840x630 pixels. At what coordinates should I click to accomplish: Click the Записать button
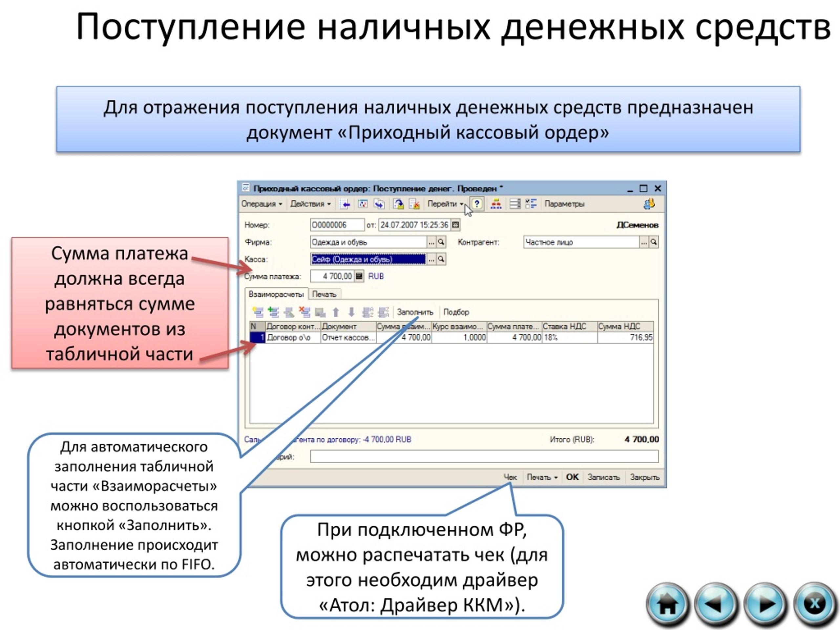point(603,477)
